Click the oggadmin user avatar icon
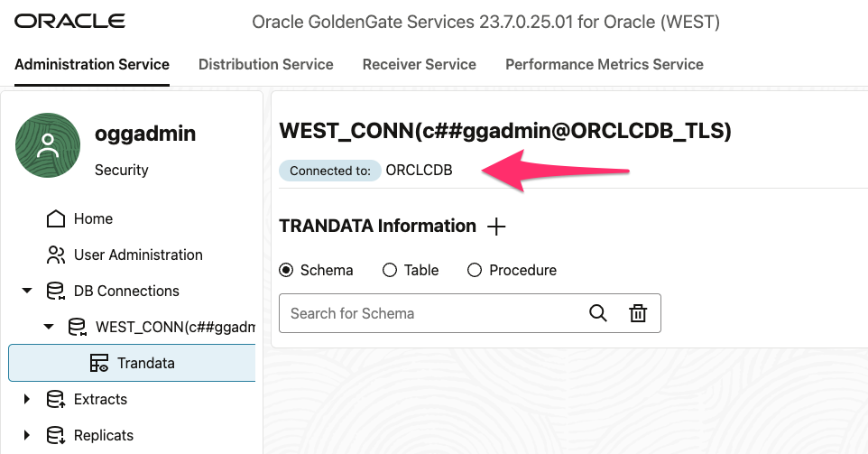Image resolution: width=868 pixels, height=454 pixels. (x=48, y=145)
